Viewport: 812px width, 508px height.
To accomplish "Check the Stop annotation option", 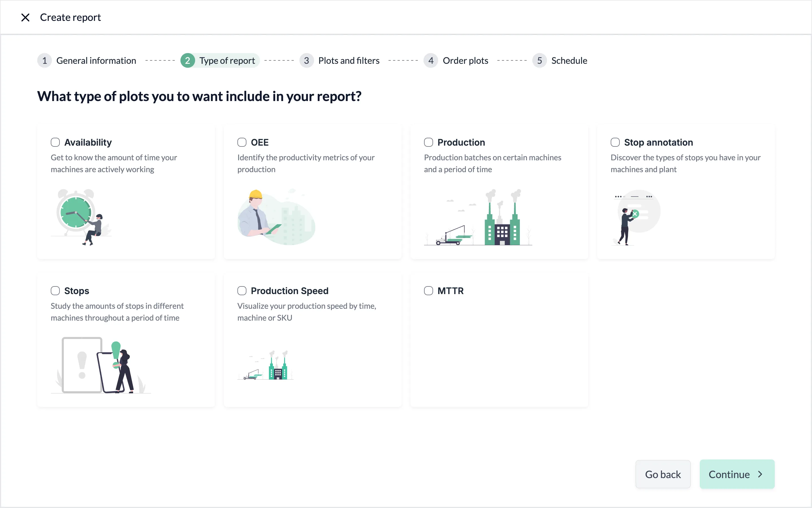I will tap(615, 143).
